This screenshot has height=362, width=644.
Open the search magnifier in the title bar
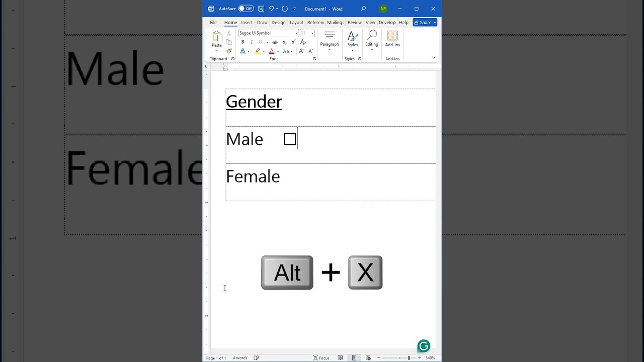[x=363, y=9]
